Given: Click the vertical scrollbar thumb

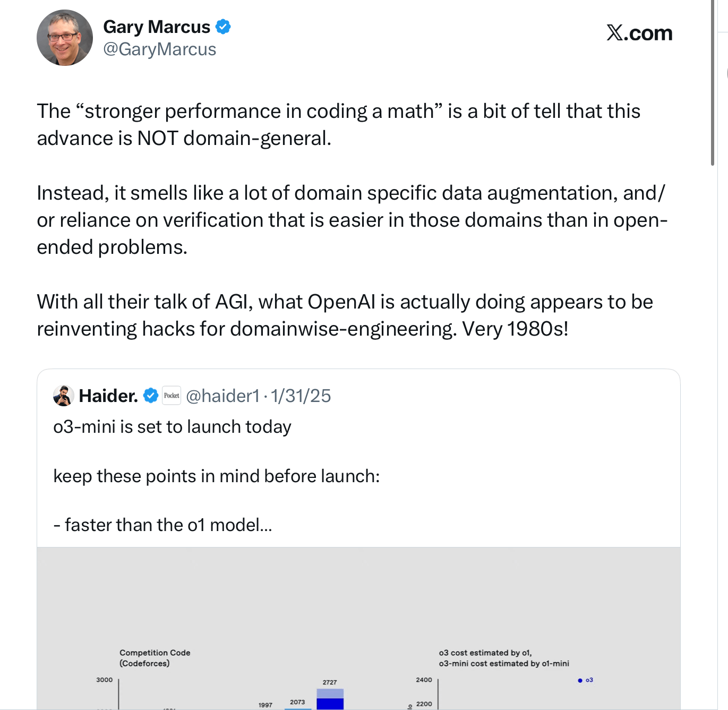Looking at the screenshot, I should pos(713,83).
